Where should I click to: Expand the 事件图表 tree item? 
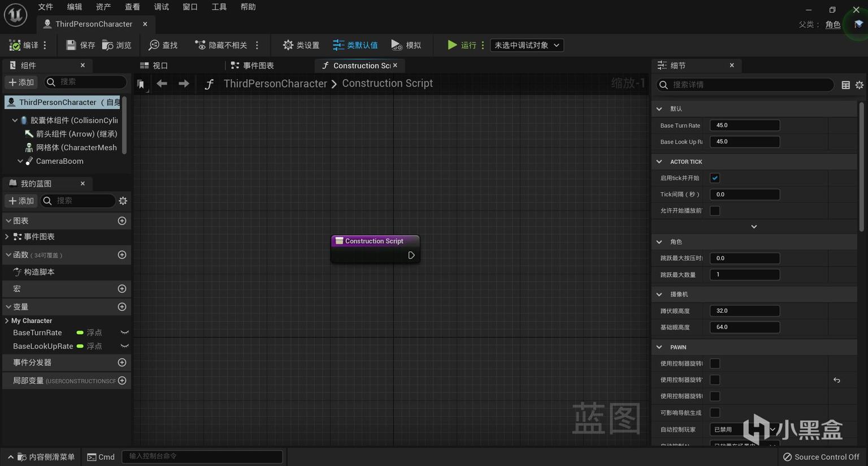[x=7, y=236]
